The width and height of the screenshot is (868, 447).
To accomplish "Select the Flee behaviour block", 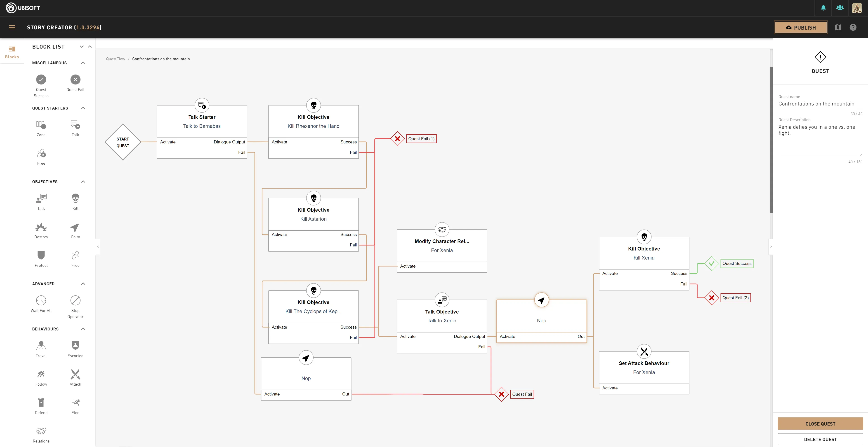I will (x=75, y=403).
